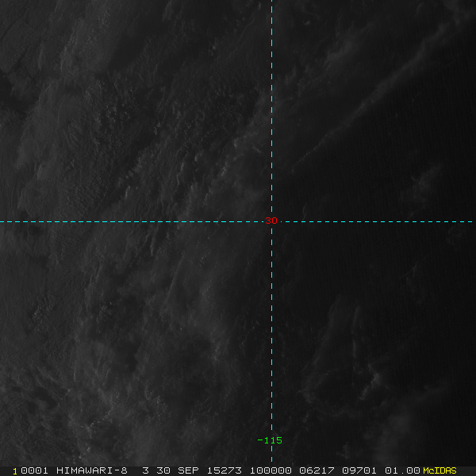Click the 15273 Julian day value

tap(225, 470)
